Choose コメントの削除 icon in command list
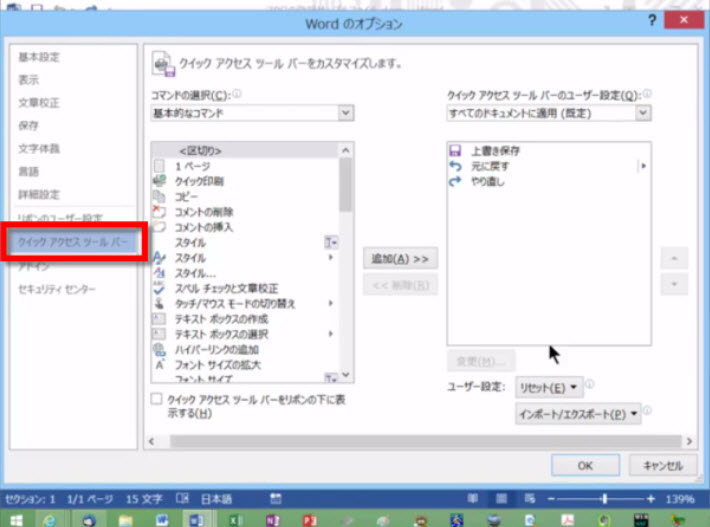The width and height of the screenshot is (710, 527). click(x=159, y=211)
